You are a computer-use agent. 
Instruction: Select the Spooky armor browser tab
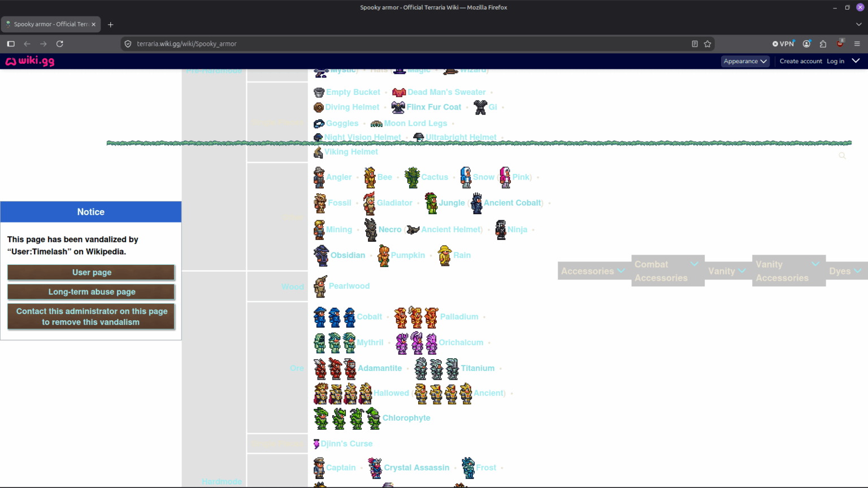[x=51, y=24]
